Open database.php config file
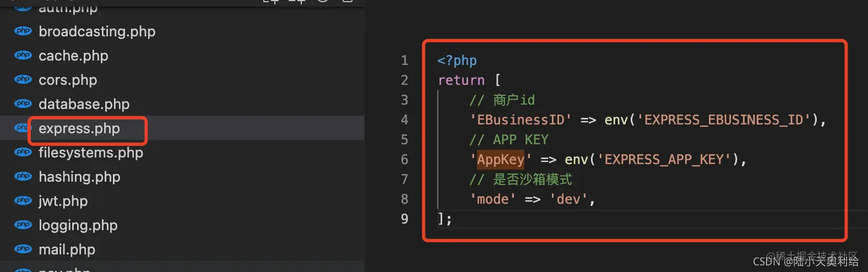Screen dimensions: 868x272 pos(84,104)
